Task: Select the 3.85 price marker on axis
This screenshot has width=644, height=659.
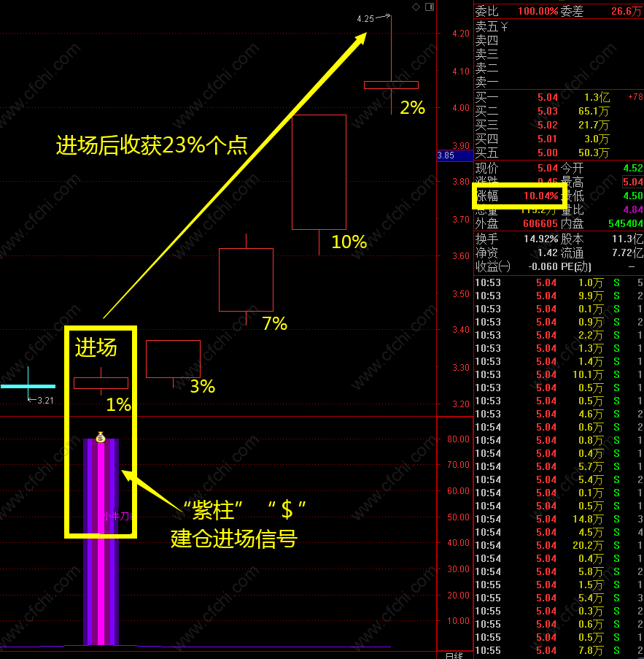Action: pyautogui.click(x=455, y=155)
